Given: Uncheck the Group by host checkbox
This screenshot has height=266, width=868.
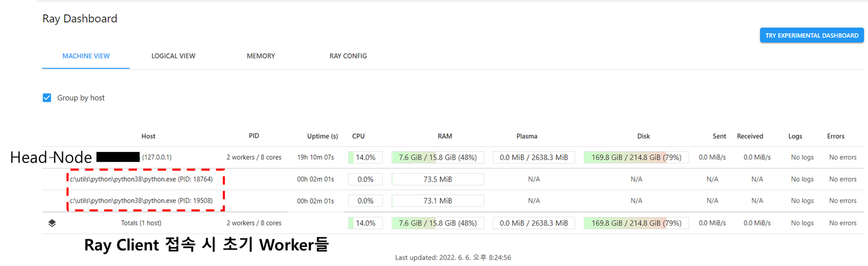Looking at the screenshot, I should [x=47, y=98].
